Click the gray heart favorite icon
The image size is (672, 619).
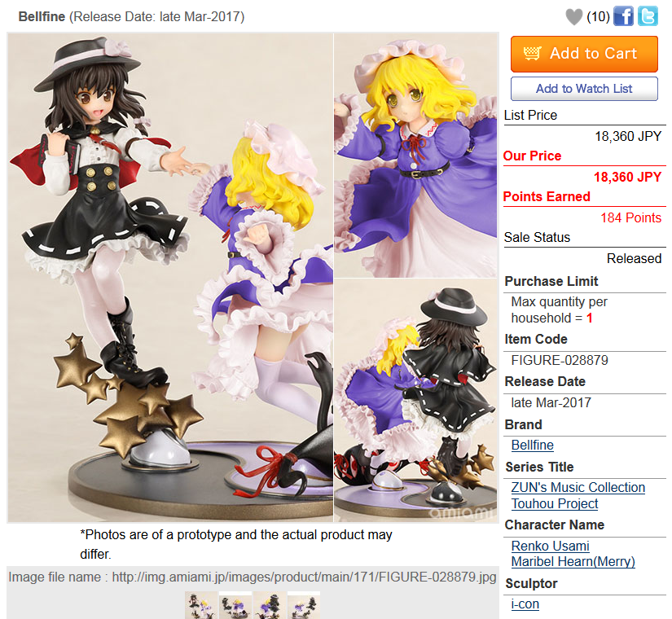[574, 17]
